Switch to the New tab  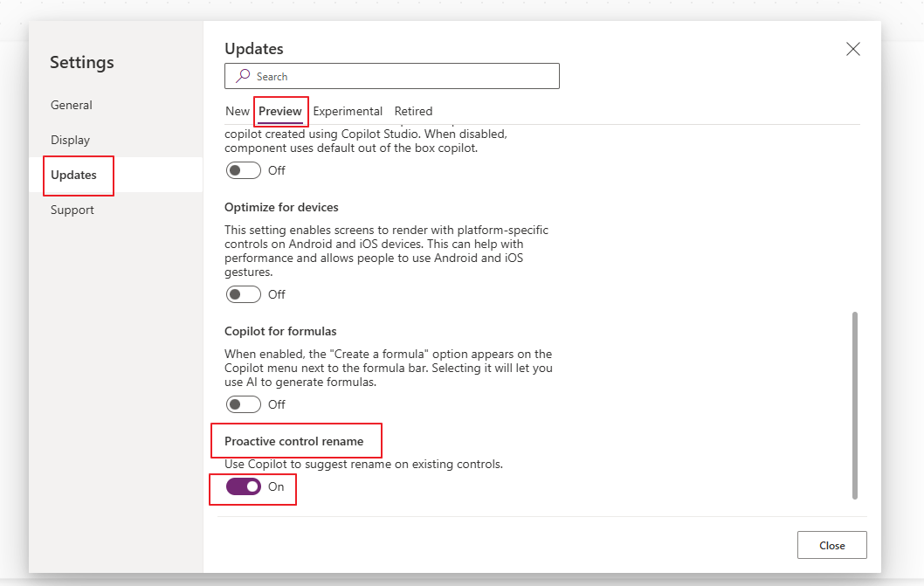(x=237, y=111)
